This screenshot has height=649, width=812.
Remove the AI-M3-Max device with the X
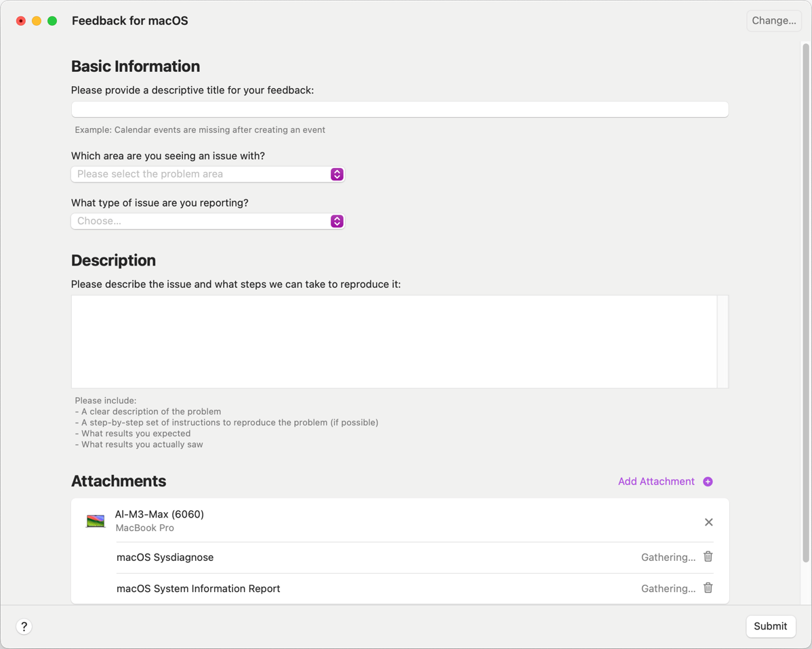click(x=708, y=522)
